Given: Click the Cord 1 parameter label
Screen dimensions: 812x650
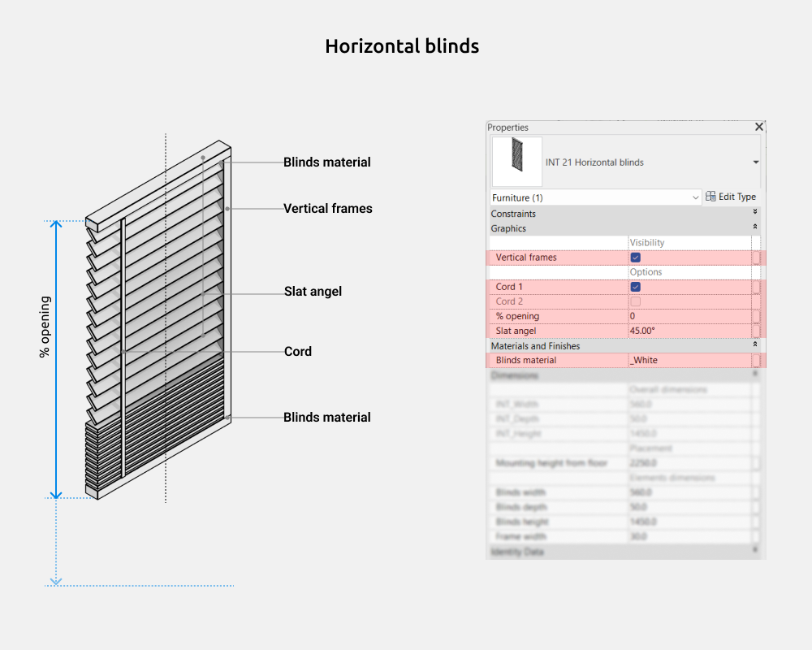Looking at the screenshot, I should pos(509,287).
